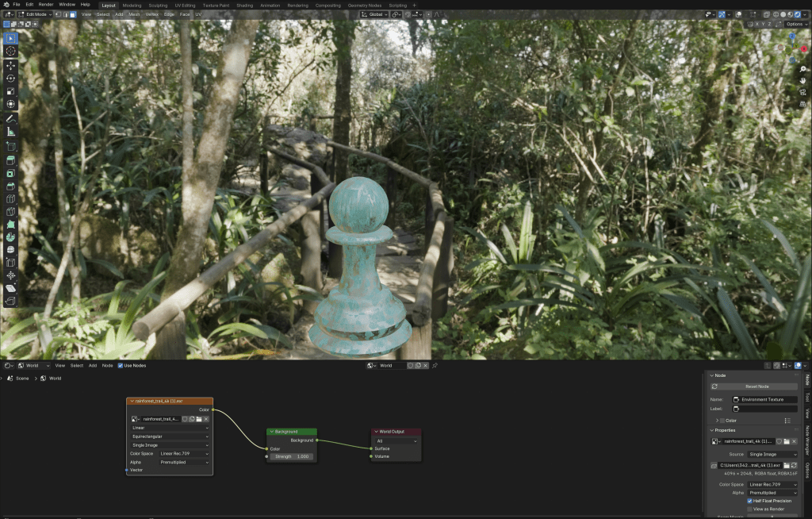
Task: Collapse the Properties panel section
Action: (x=712, y=430)
